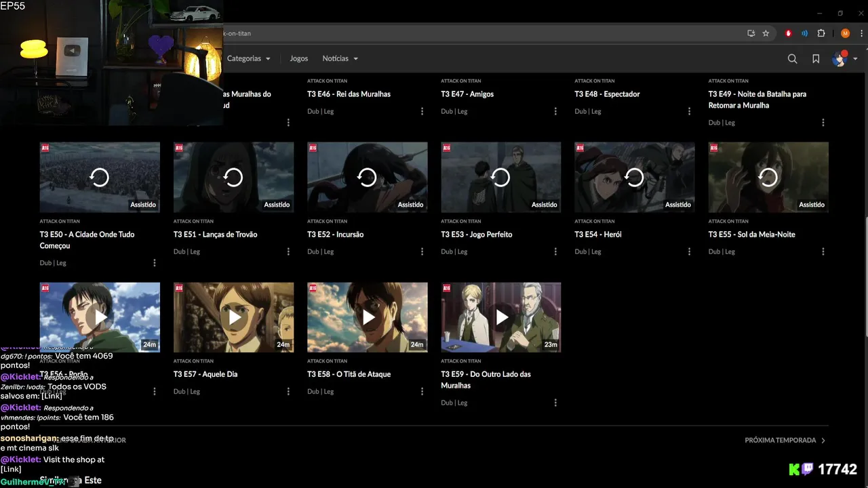Open title T3 E51 - Lanças de Trovão
Screen dimensions: 868x488
(215, 235)
